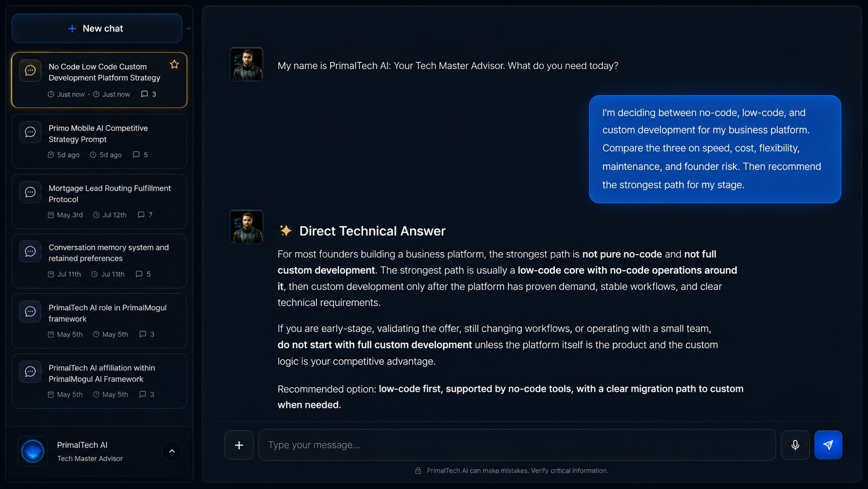Collapse sidebar using small arrow beside New chat

click(189, 29)
